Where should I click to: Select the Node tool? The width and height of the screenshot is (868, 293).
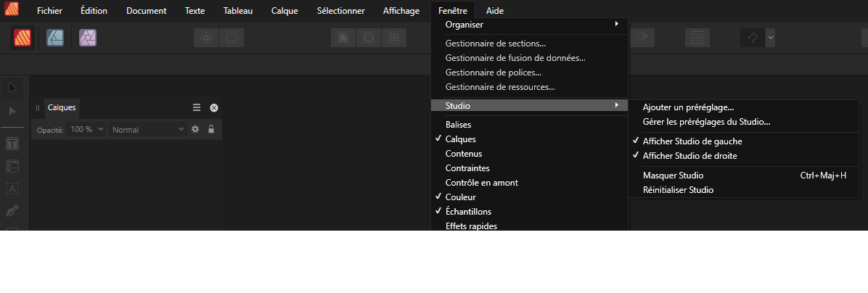click(x=13, y=111)
